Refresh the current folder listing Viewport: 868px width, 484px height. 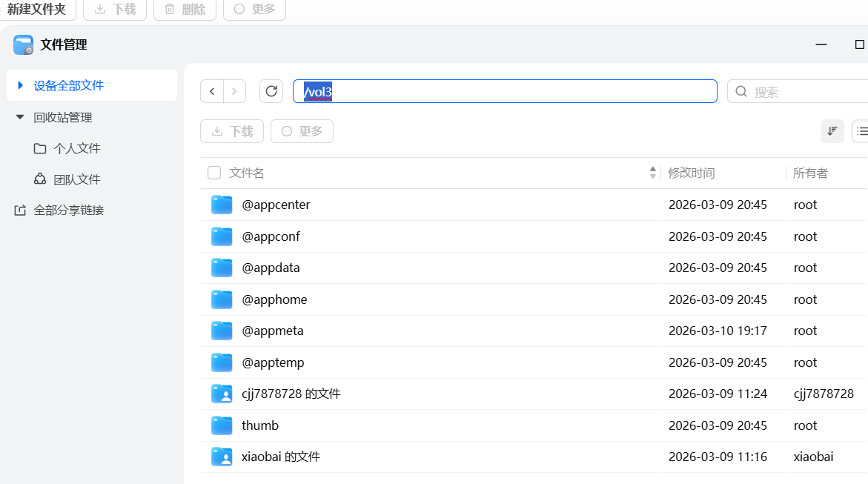pyautogui.click(x=271, y=91)
